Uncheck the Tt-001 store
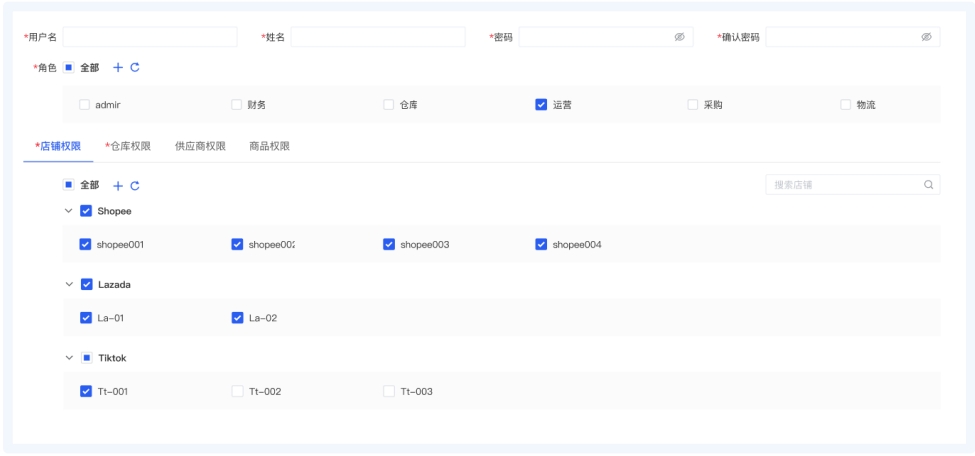975x456 pixels. click(x=86, y=391)
